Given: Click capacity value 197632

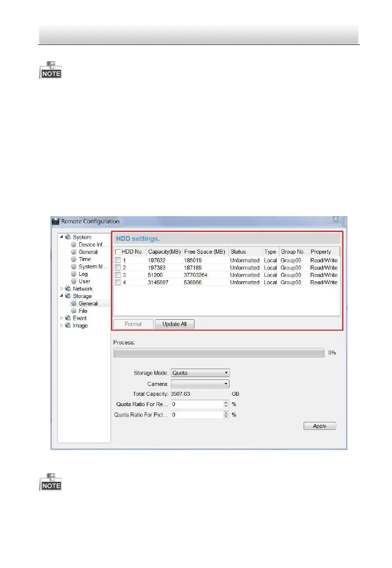Looking at the screenshot, I should (x=157, y=260).
